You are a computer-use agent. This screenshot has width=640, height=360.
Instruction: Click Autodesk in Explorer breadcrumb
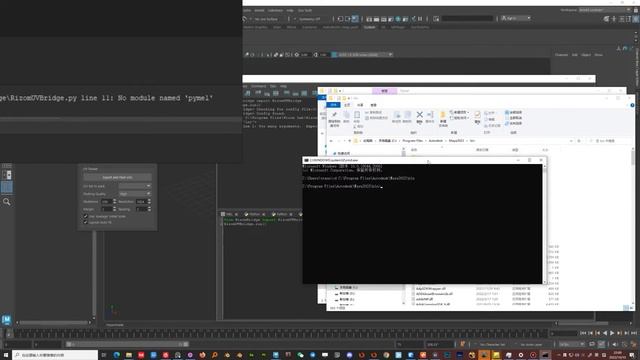(x=436, y=141)
